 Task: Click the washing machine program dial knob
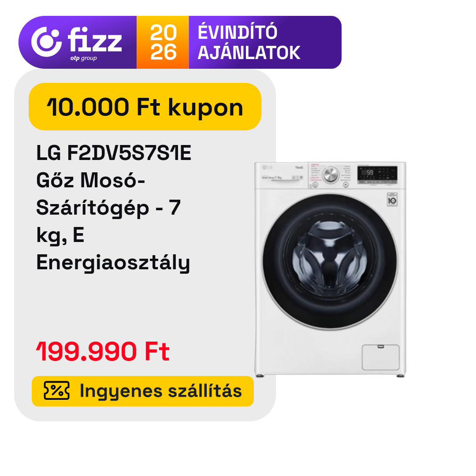330,175
